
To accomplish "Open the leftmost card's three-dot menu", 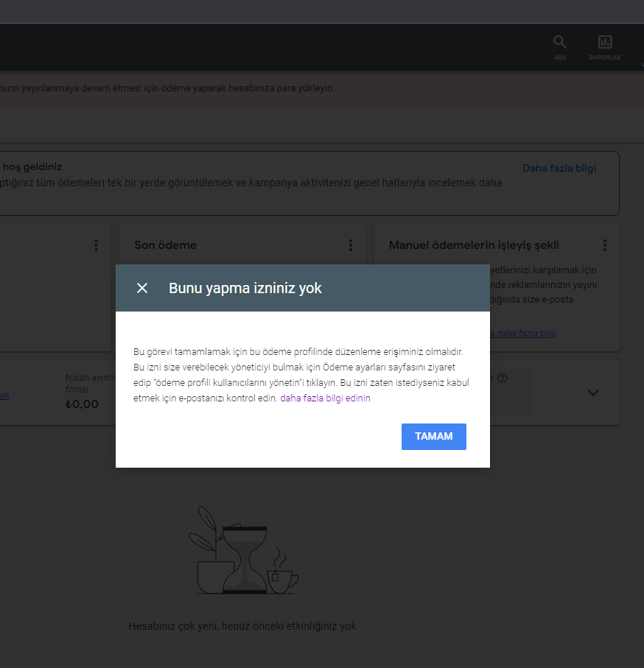I will [96, 245].
